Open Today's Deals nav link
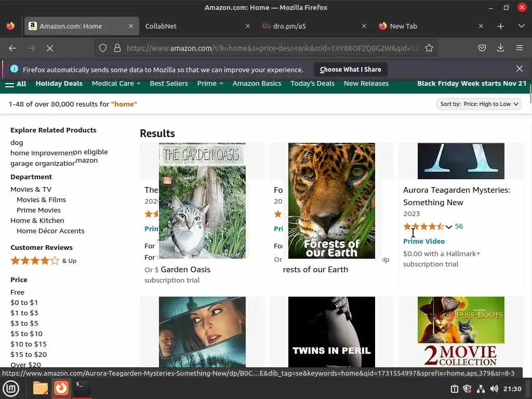 tap(312, 84)
